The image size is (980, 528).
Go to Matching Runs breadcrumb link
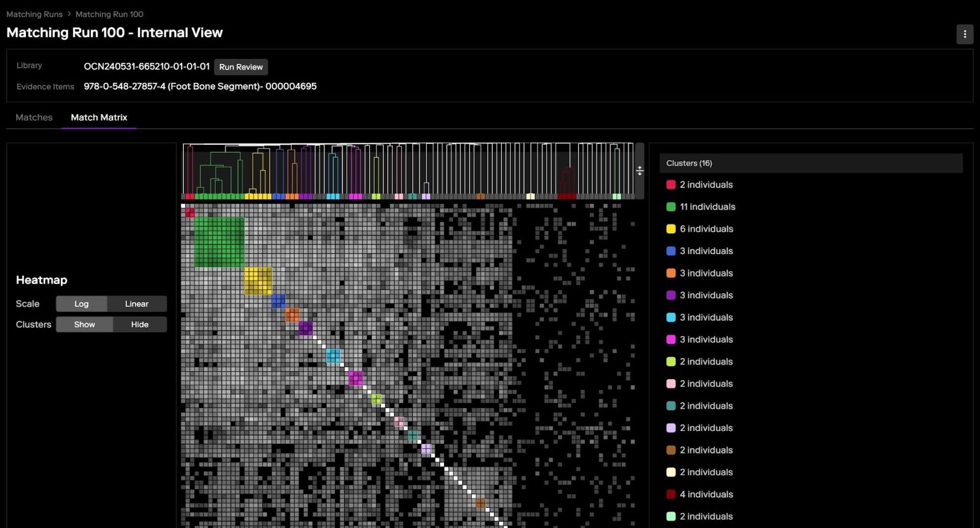click(34, 14)
